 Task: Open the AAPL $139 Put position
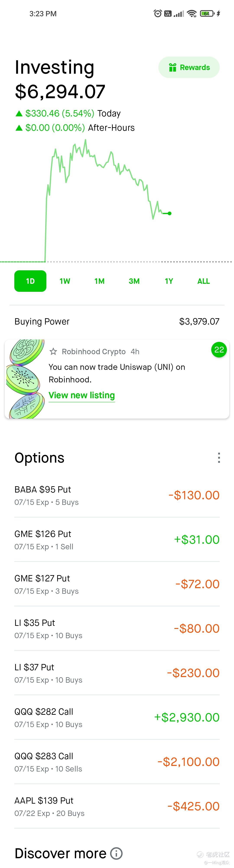click(117, 806)
